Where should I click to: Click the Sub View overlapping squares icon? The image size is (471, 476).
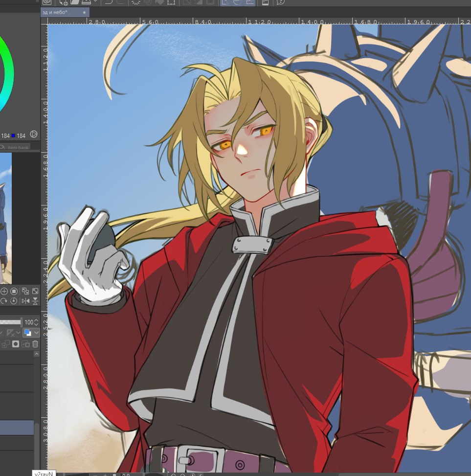coord(25,292)
